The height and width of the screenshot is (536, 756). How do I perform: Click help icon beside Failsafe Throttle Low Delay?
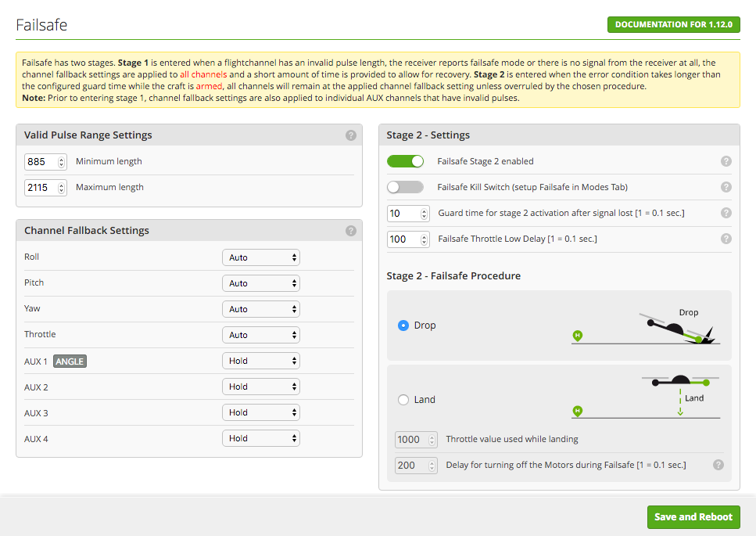726,239
